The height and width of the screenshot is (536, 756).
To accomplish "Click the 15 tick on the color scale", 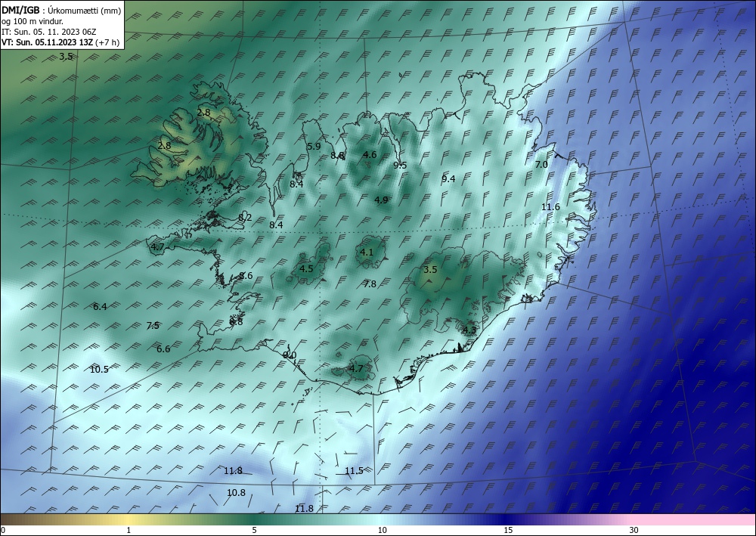I will [508, 530].
